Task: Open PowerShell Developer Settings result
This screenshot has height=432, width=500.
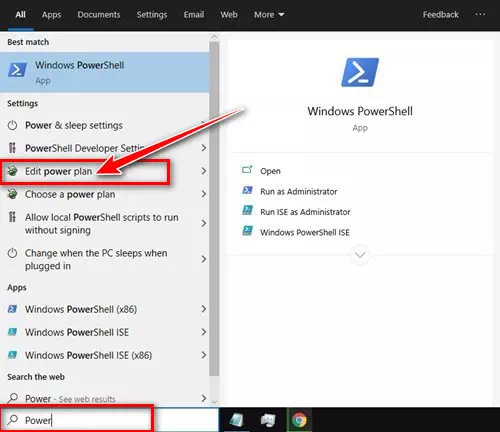Action: point(104,148)
